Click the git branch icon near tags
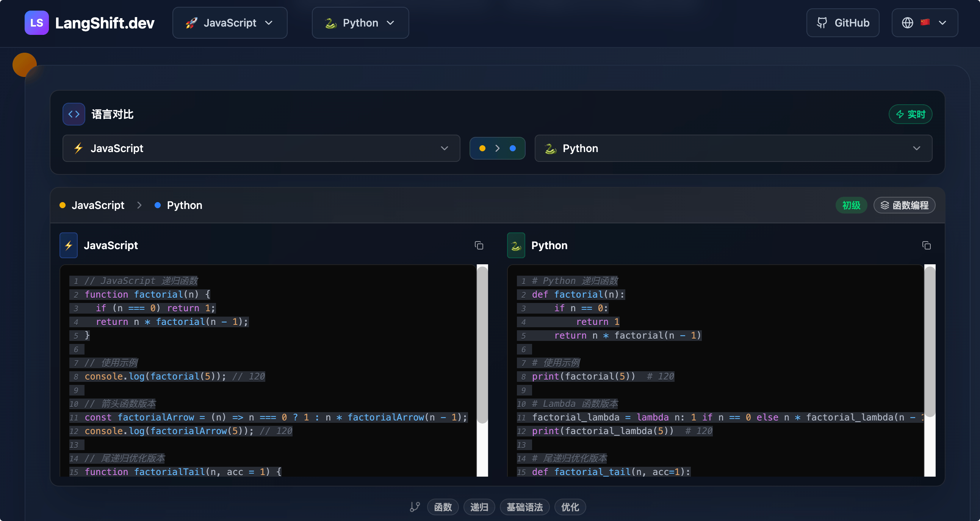 415,507
